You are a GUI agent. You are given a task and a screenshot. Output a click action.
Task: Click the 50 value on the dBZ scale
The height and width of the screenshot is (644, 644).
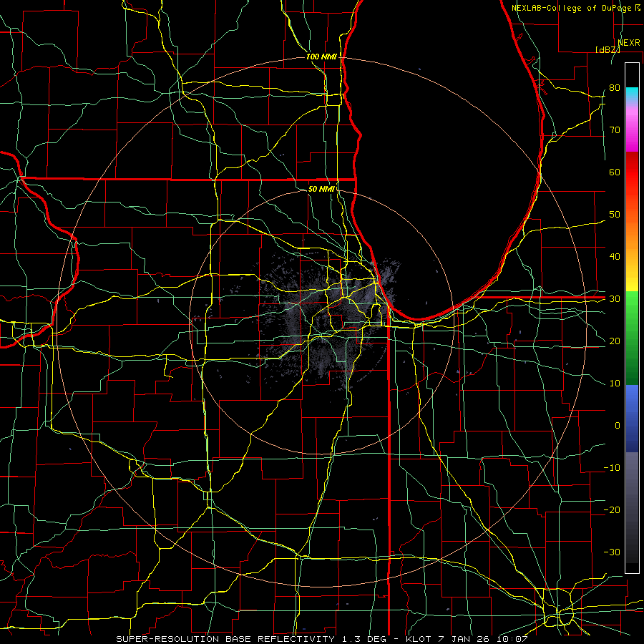615,215
